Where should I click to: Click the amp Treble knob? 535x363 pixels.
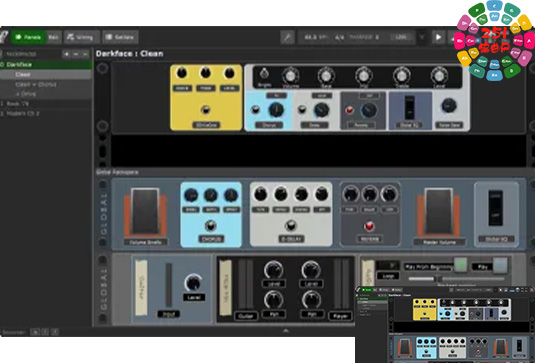402,75
